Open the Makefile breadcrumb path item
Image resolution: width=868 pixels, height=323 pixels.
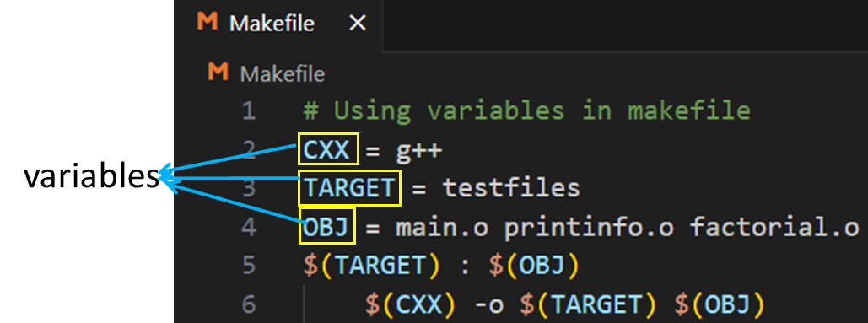coord(283,73)
